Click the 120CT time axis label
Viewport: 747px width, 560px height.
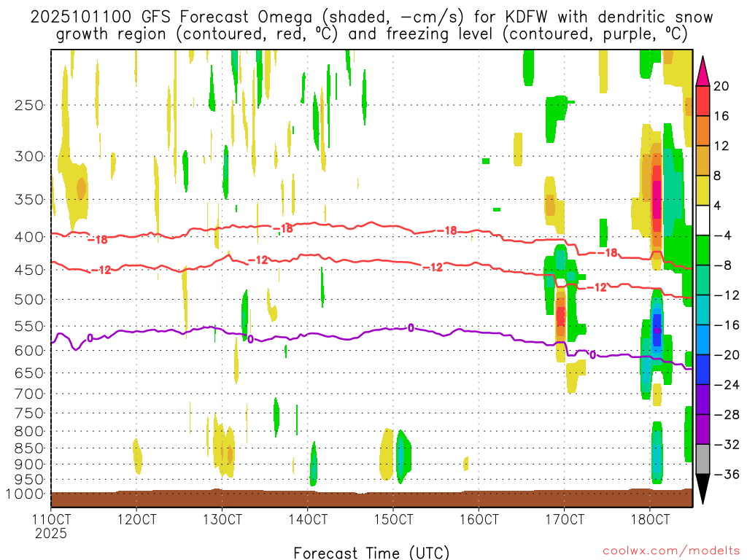click(136, 519)
